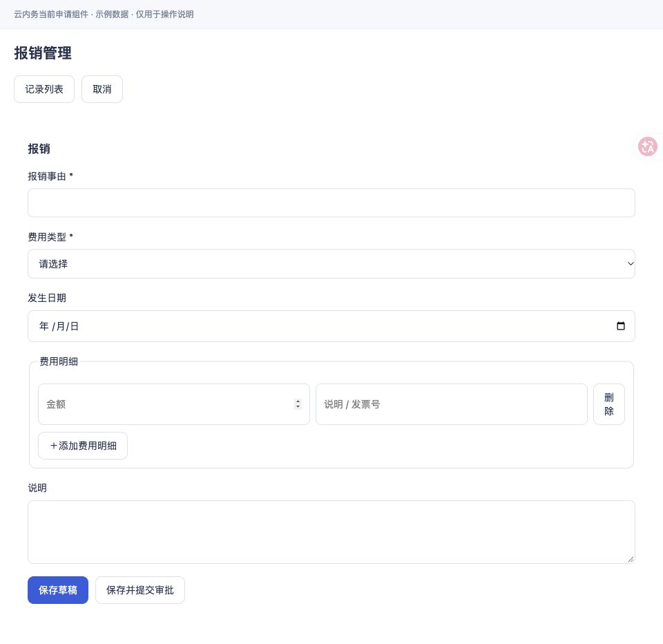
Task: Click the translate floating icon
Action: (x=647, y=146)
